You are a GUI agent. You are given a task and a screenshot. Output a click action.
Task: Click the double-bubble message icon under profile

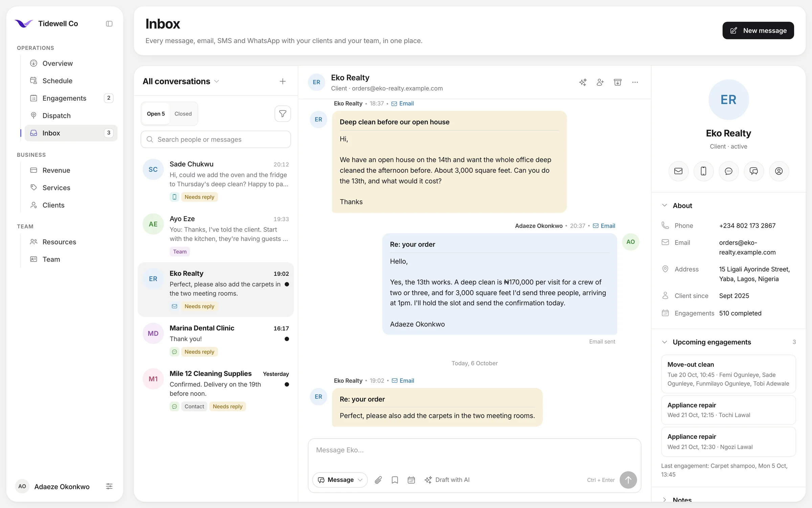click(754, 171)
